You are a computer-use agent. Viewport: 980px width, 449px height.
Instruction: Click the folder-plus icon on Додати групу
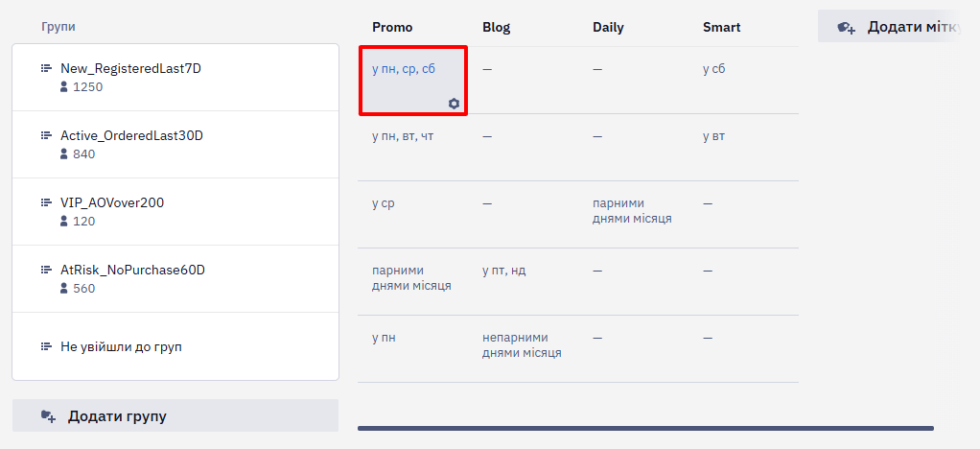click(x=48, y=415)
